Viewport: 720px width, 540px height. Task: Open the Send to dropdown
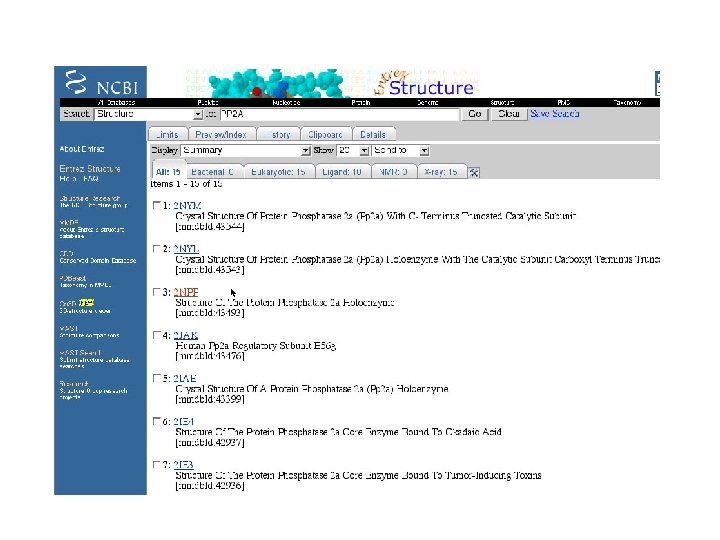[400, 150]
